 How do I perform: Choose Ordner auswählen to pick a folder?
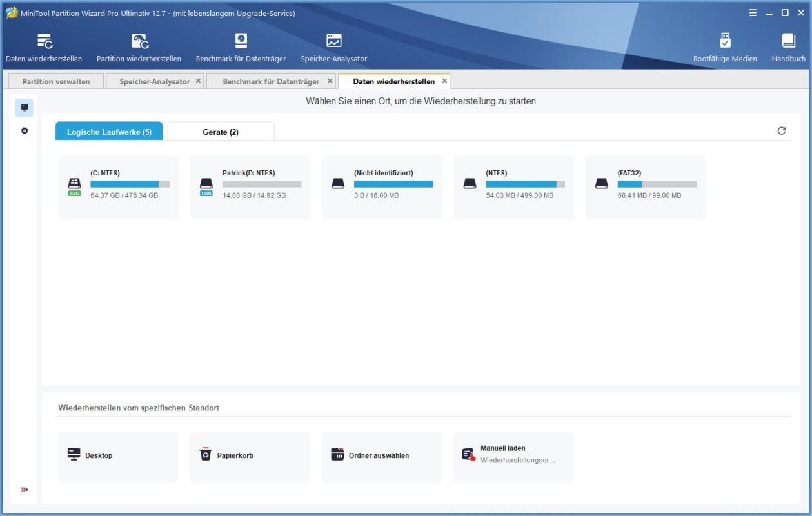[x=381, y=456]
